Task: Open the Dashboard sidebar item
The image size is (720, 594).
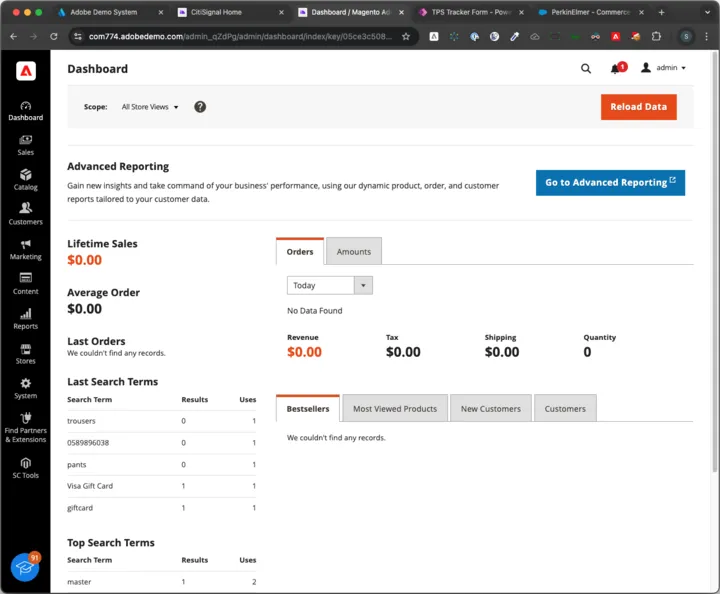Action: tap(26, 111)
